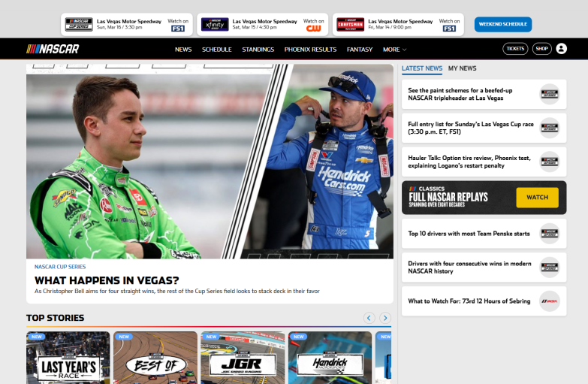
Task: Open Hauler Talk option tire review article
Action: click(x=484, y=162)
